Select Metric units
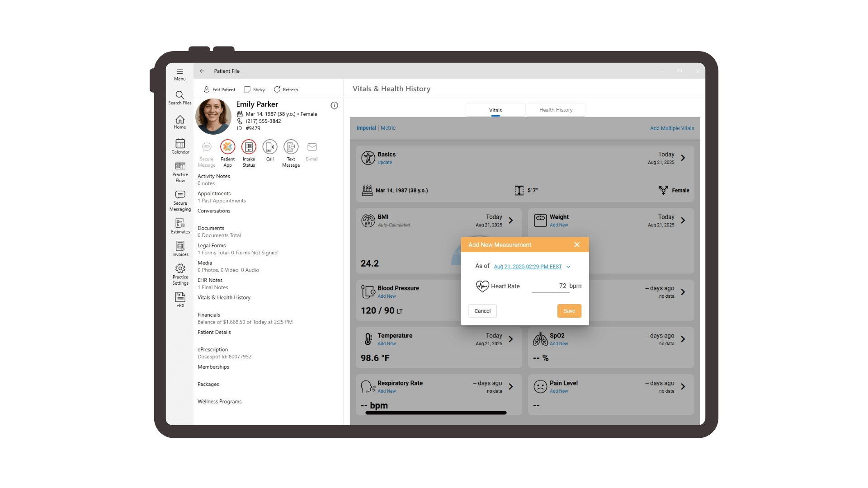This screenshot has width=868, height=488. tap(388, 128)
